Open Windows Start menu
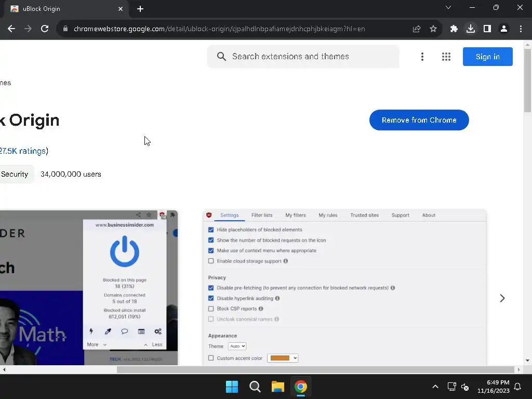532x399 pixels. pos(232,387)
